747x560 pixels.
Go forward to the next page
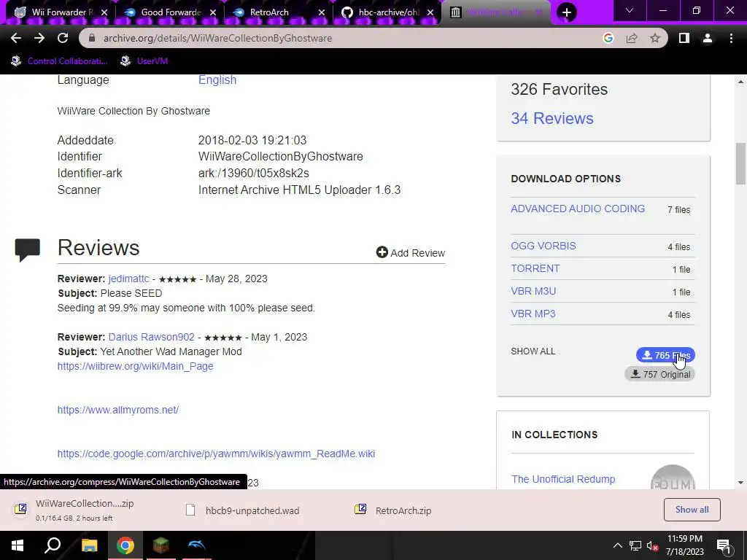coord(39,38)
